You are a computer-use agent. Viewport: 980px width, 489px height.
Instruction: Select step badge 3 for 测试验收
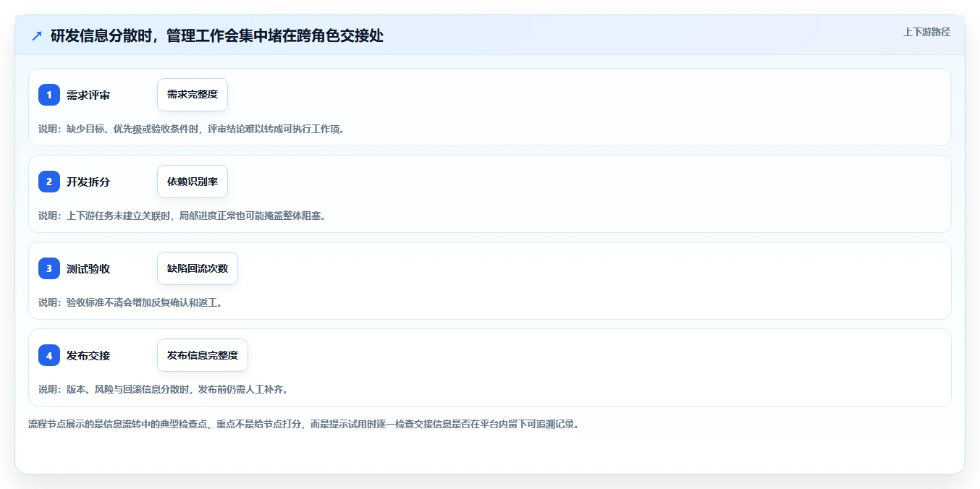[x=49, y=268]
